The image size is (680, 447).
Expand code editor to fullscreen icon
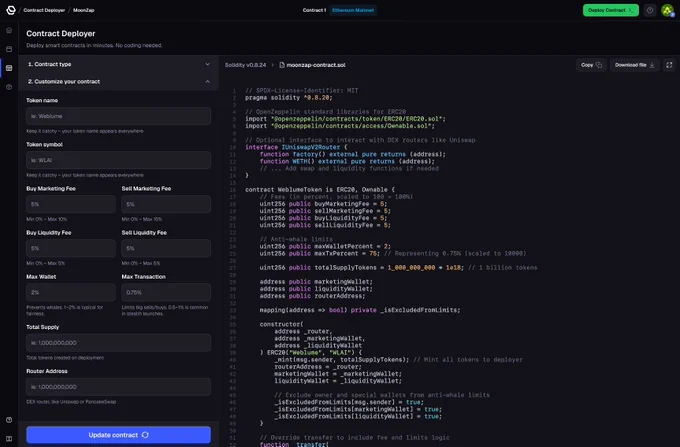(x=669, y=65)
